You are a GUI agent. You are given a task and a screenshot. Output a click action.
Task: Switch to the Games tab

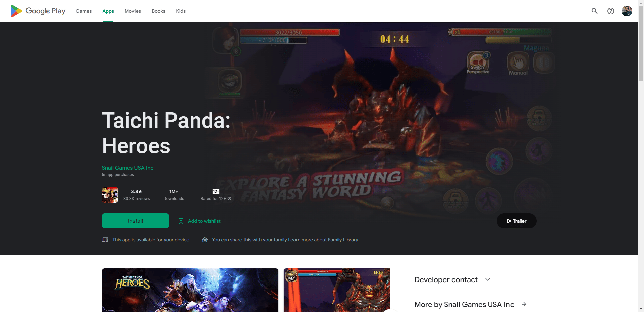coord(84,11)
